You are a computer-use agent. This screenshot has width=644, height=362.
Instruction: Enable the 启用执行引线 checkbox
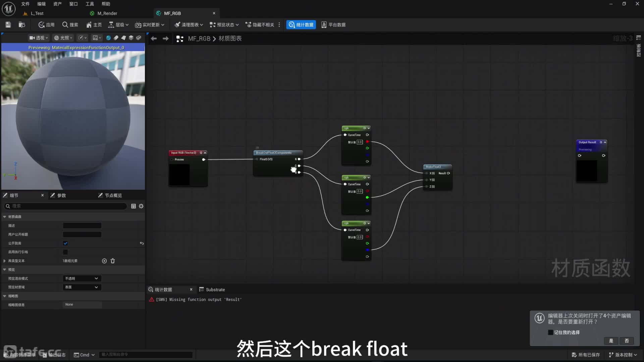coord(65,252)
